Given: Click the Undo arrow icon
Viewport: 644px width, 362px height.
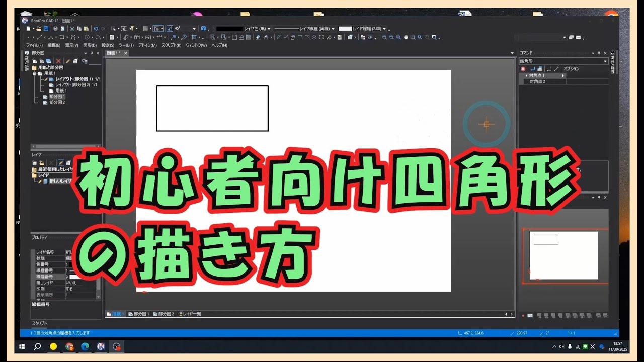Looking at the screenshot, I should (x=96, y=29).
